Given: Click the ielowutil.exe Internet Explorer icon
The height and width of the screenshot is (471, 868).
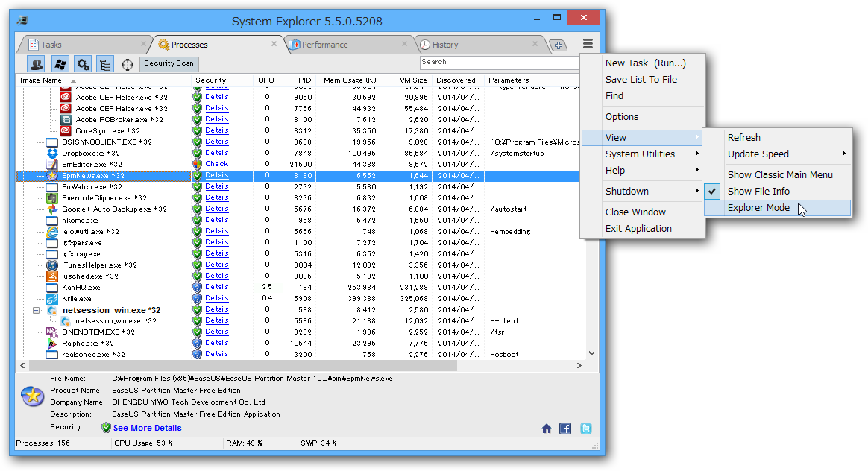Looking at the screenshot, I should 52,231.
